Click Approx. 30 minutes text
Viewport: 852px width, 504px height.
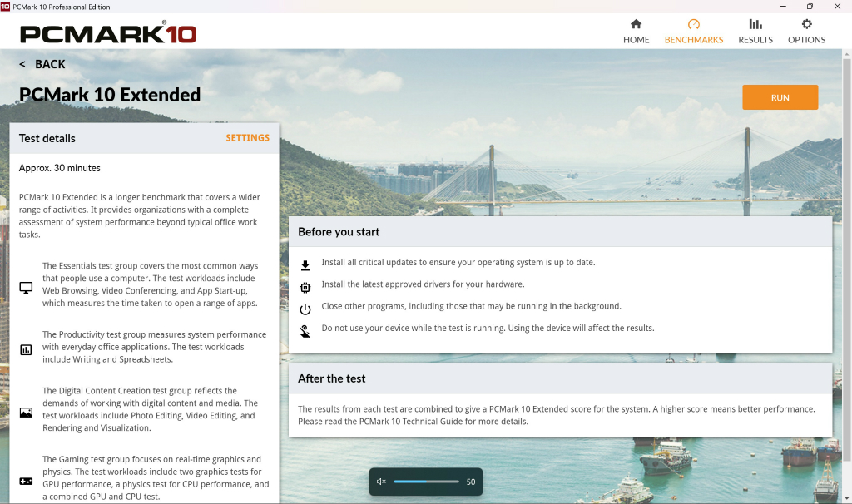(x=59, y=168)
